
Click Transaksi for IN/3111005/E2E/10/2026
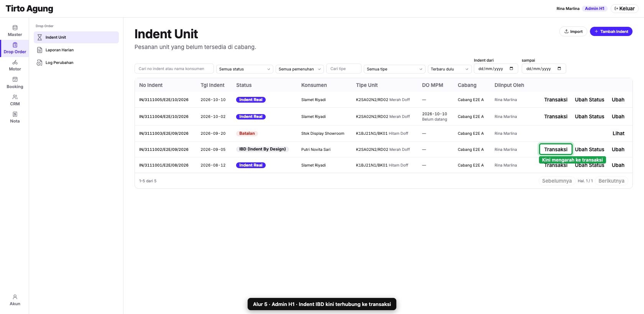(x=556, y=100)
